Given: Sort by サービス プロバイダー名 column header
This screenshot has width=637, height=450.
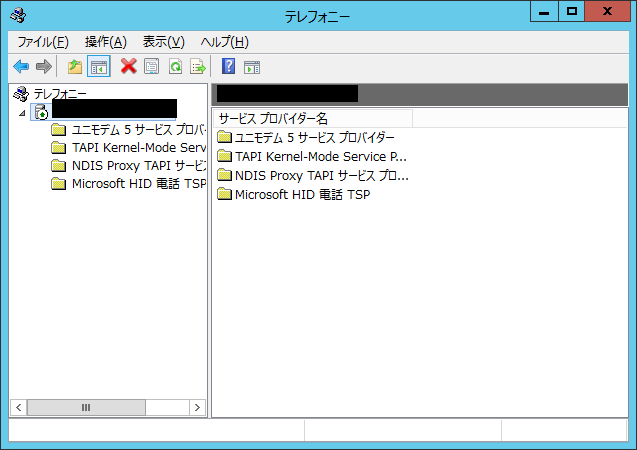Looking at the screenshot, I should pos(313,119).
